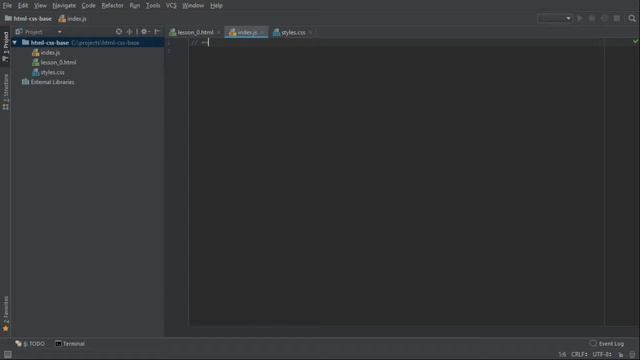This screenshot has width=640, height=360.
Task: Toggle read-only lock icon in status bar
Action: 621,355
